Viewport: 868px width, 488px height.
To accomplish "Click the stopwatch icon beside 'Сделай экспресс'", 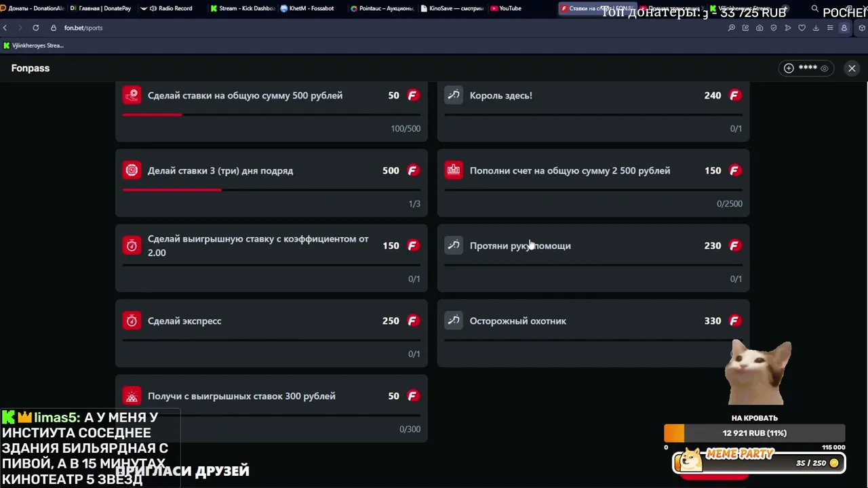I will 132,321.
